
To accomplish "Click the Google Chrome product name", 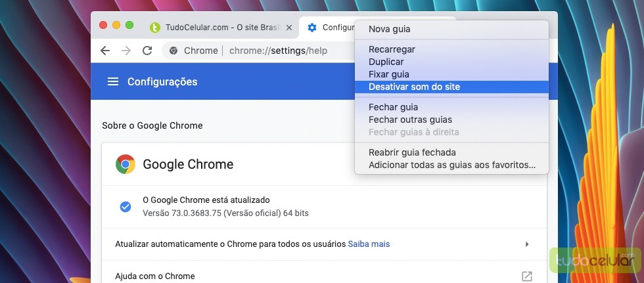I will point(188,164).
